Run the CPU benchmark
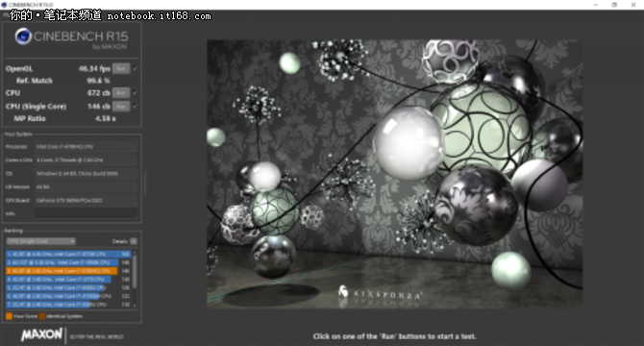Screen dimensions: 644x346 121,93
